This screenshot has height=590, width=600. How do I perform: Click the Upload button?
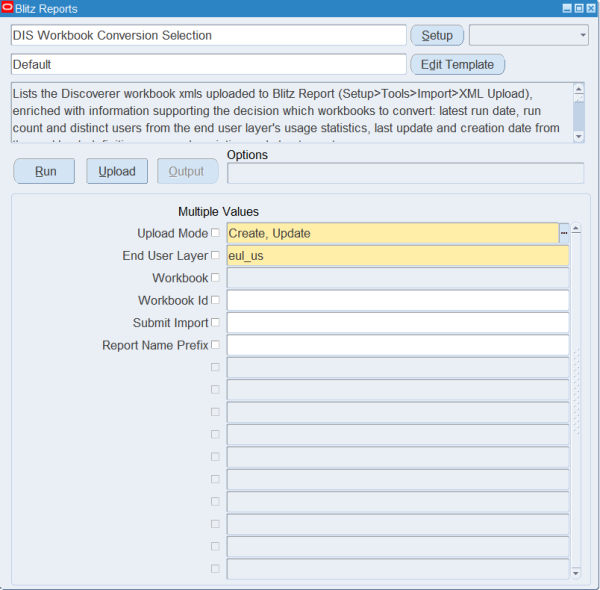pos(117,171)
